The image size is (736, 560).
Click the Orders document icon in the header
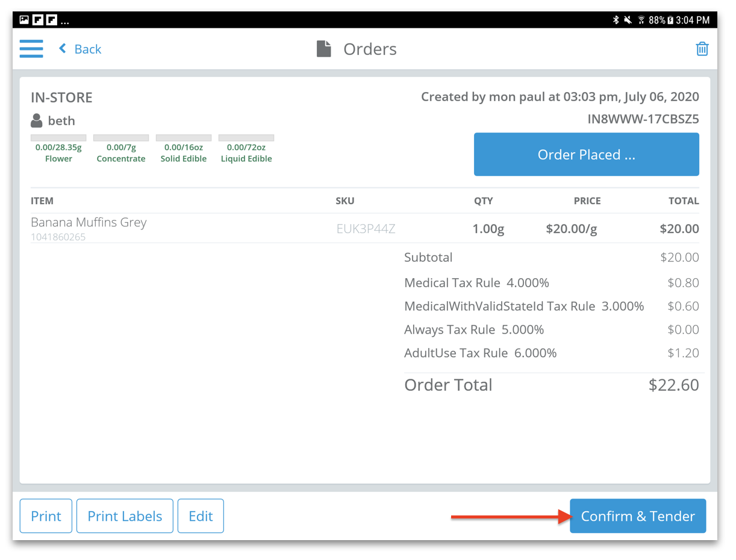click(324, 48)
